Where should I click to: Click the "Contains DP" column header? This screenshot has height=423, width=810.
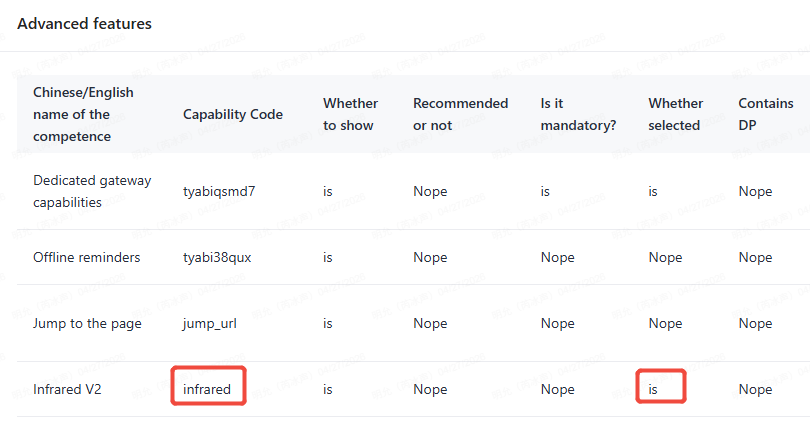765,114
